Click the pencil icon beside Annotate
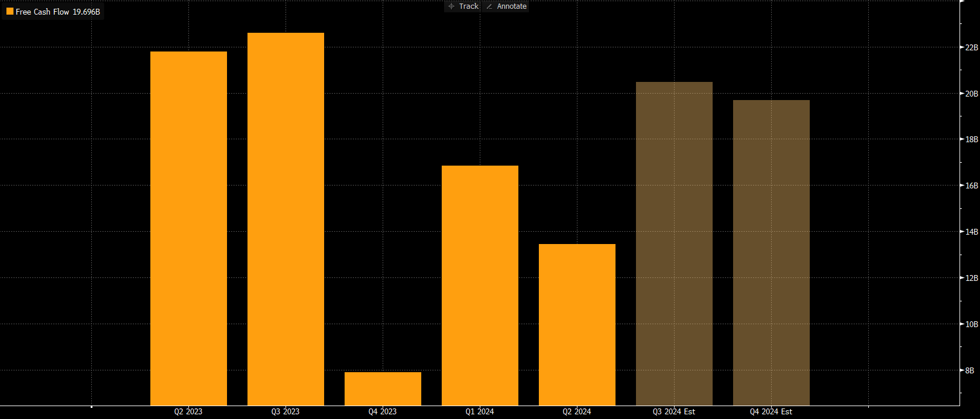The image size is (980, 419). 490,6
